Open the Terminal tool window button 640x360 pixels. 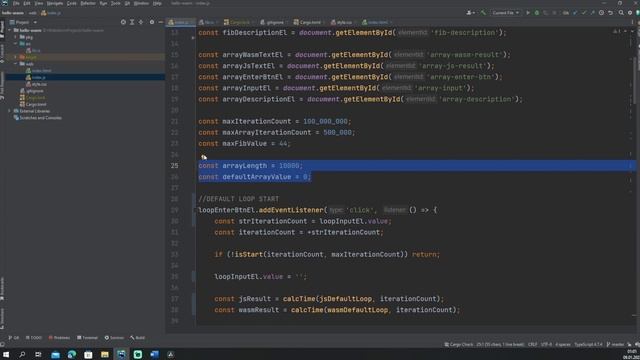pyautogui.click(x=87, y=338)
